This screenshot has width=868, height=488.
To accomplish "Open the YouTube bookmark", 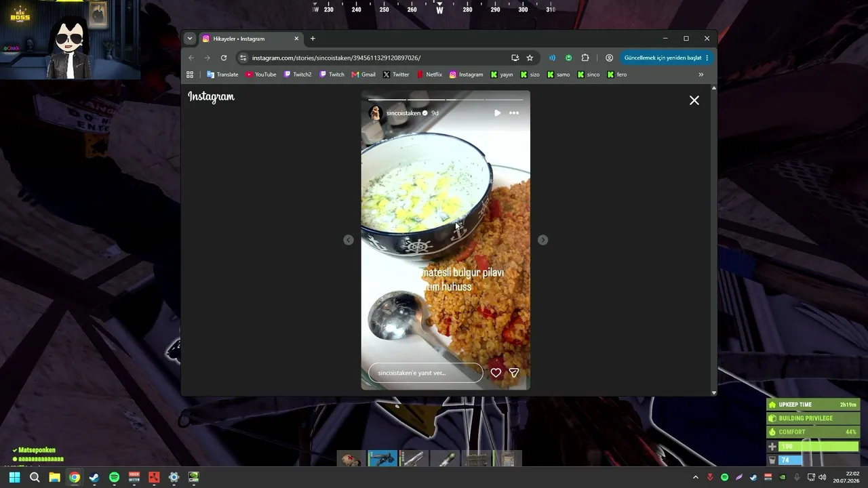I will 261,75.
